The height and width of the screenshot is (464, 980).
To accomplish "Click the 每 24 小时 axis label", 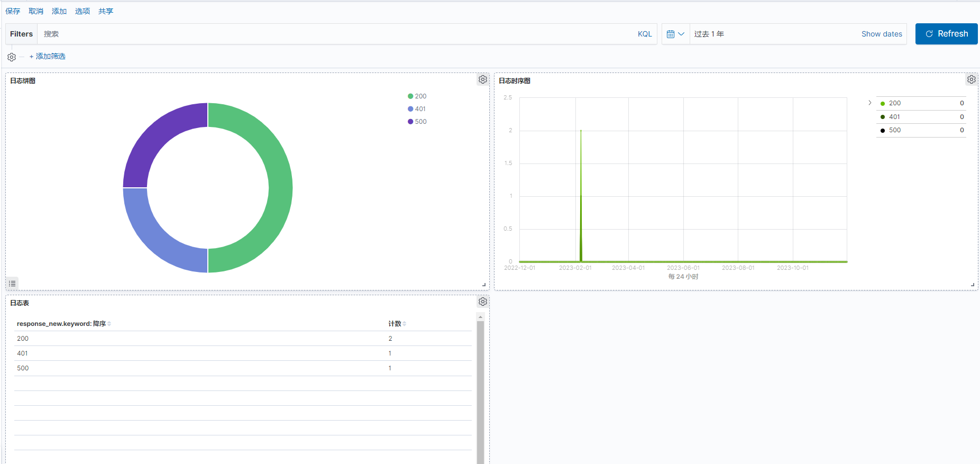I will pos(683,277).
